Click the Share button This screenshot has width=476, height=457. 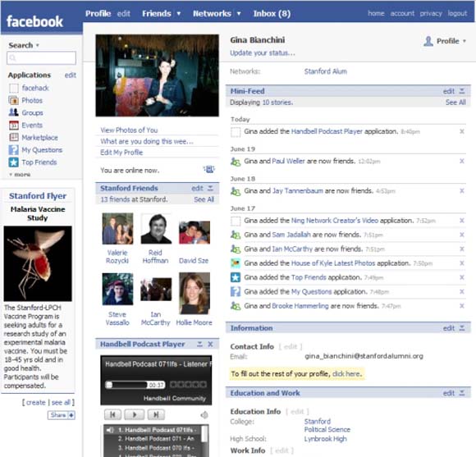pos(62,415)
